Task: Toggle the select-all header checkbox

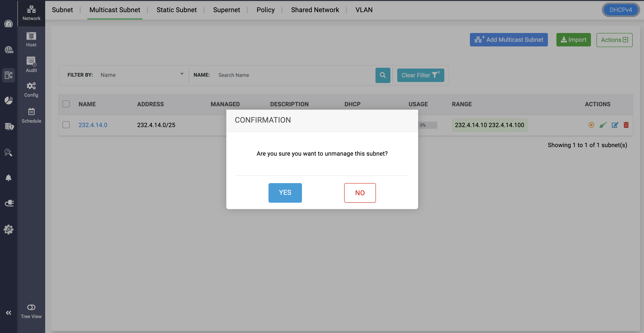Action: (66, 104)
